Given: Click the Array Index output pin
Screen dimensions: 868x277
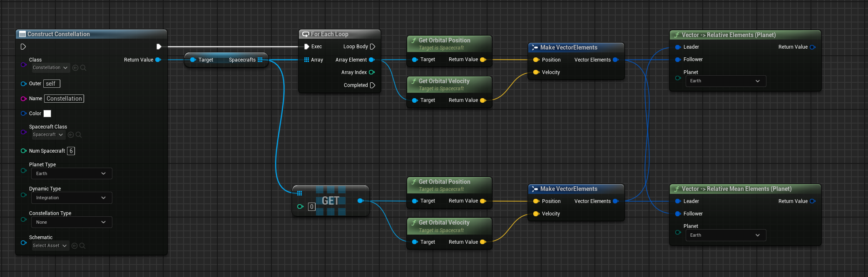Looking at the screenshot, I should (x=372, y=72).
